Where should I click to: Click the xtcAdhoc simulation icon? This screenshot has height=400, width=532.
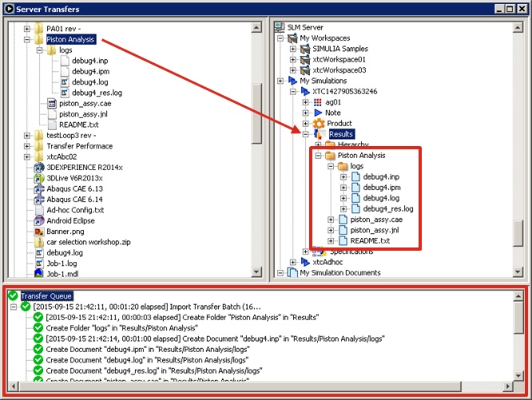(x=305, y=262)
